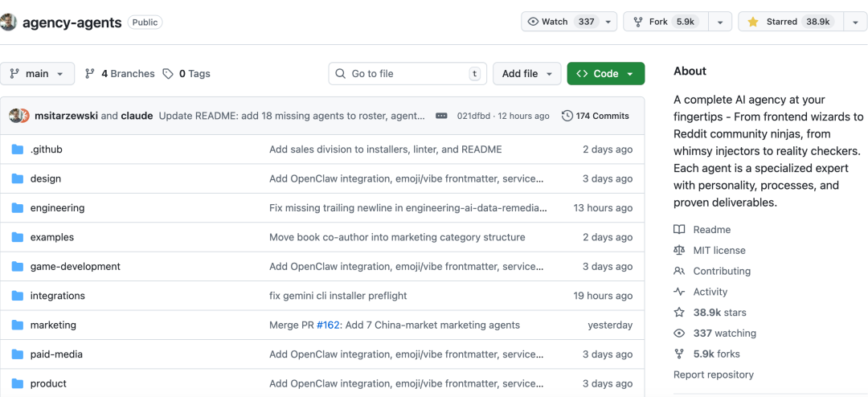The width and height of the screenshot is (868, 397).
Task: Open the marketing folder name
Action: [x=53, y=325]
